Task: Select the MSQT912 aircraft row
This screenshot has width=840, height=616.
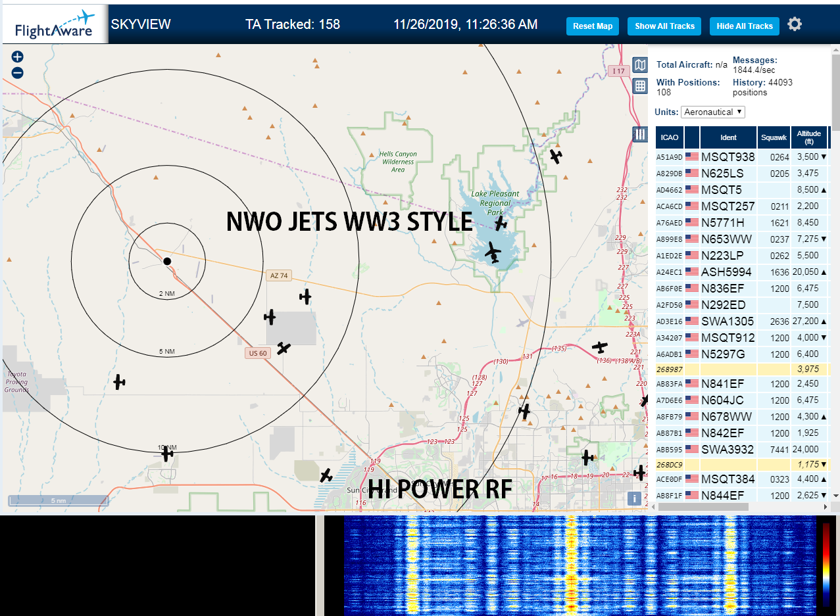Action: (x=742, y=337)
